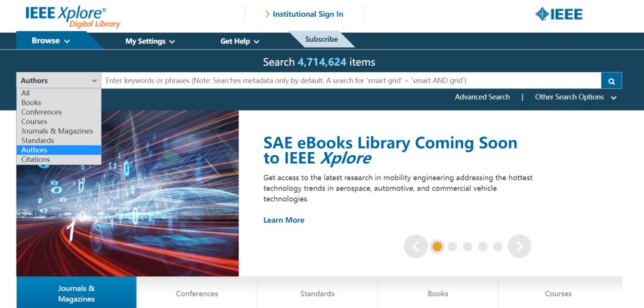Open the Advanced Search link
The image size is (644, 308).
(x=482, y=97)
